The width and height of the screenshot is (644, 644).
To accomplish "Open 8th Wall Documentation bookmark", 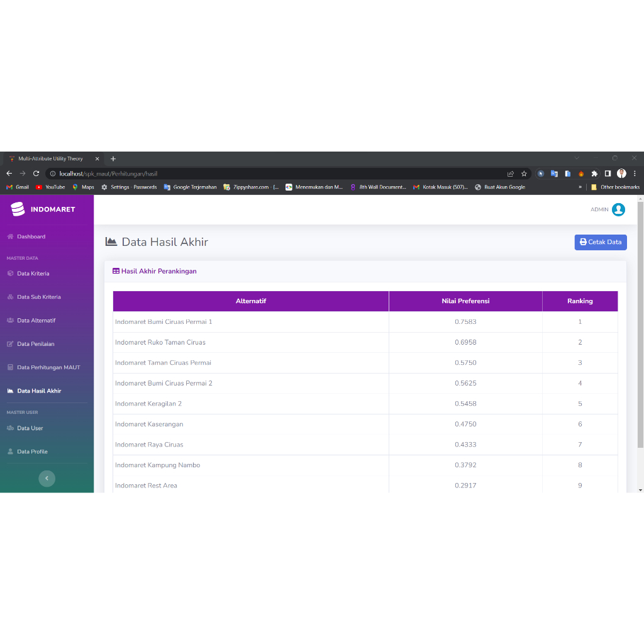I will tap(378, 187).
